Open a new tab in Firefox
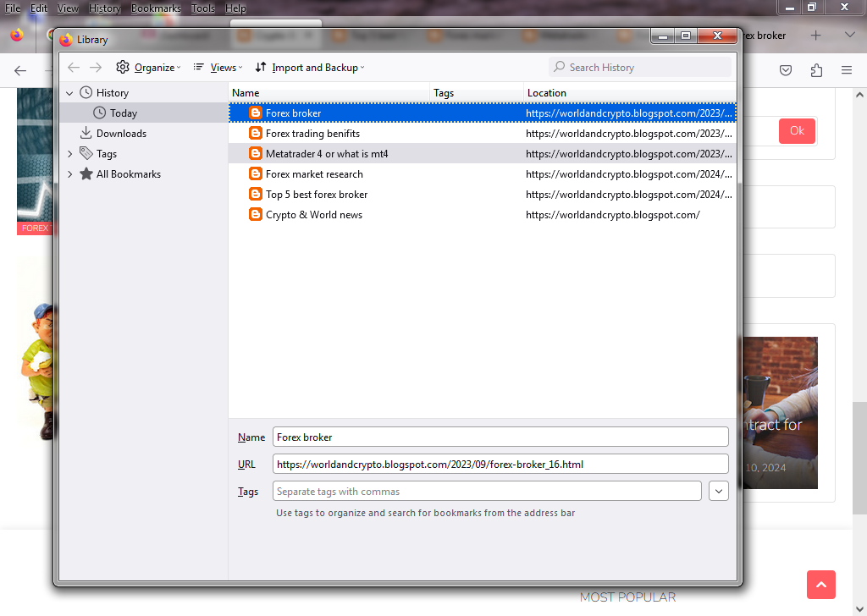 815,36
